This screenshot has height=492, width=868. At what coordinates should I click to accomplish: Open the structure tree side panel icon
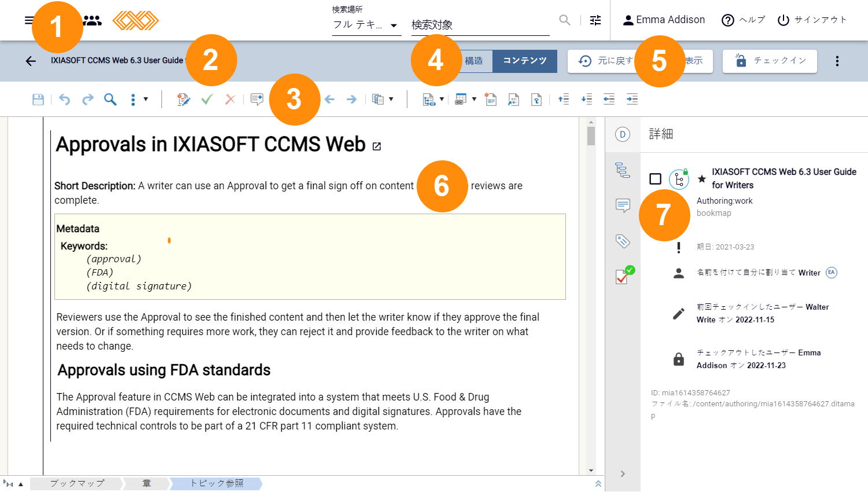[x=623, y=170]
